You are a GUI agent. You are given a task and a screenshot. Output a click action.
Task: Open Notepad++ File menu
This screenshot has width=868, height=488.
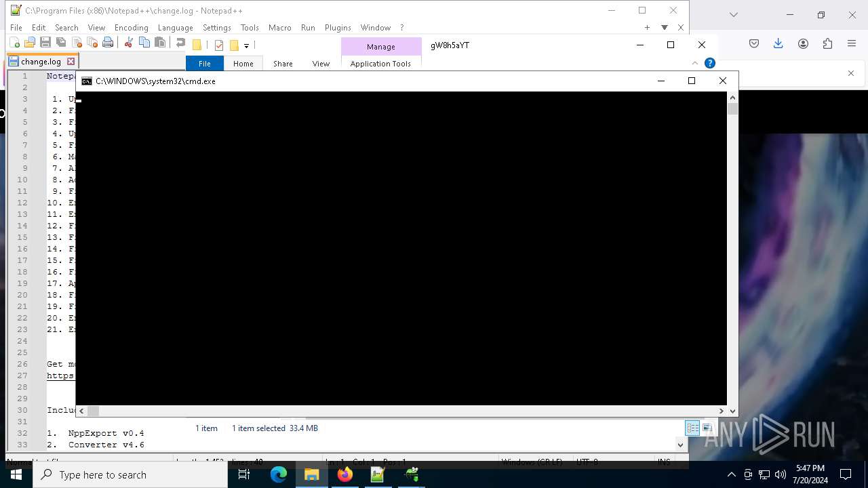pos(16,28)
